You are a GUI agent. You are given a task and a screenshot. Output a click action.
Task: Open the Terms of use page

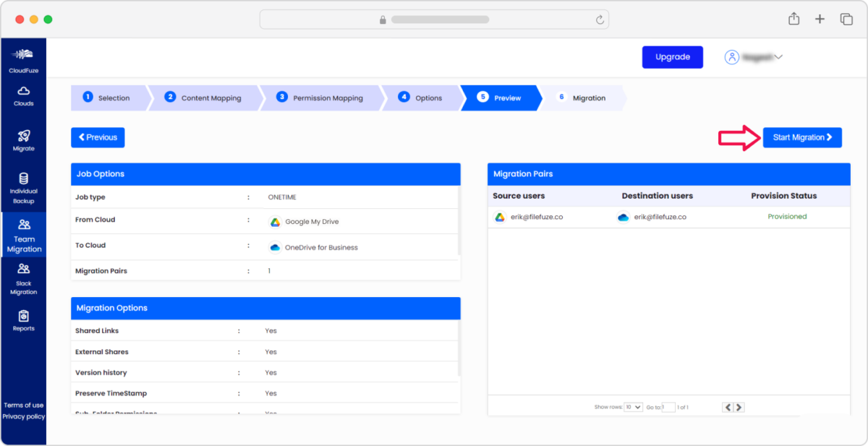[x=24, y=406]
